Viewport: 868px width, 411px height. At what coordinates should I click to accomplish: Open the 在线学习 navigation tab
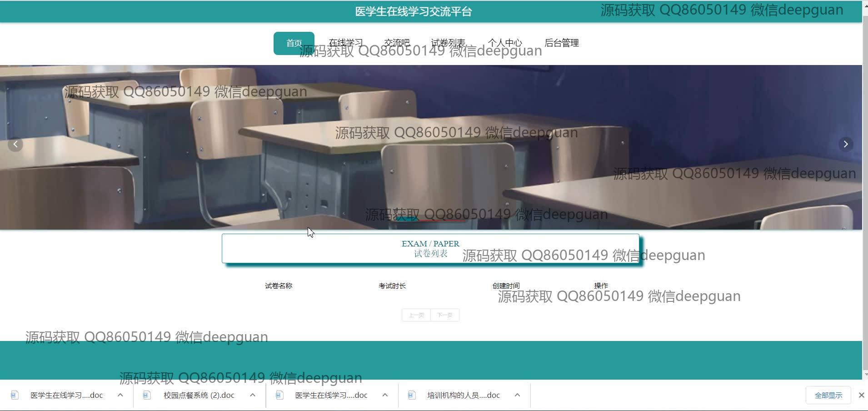345,43
